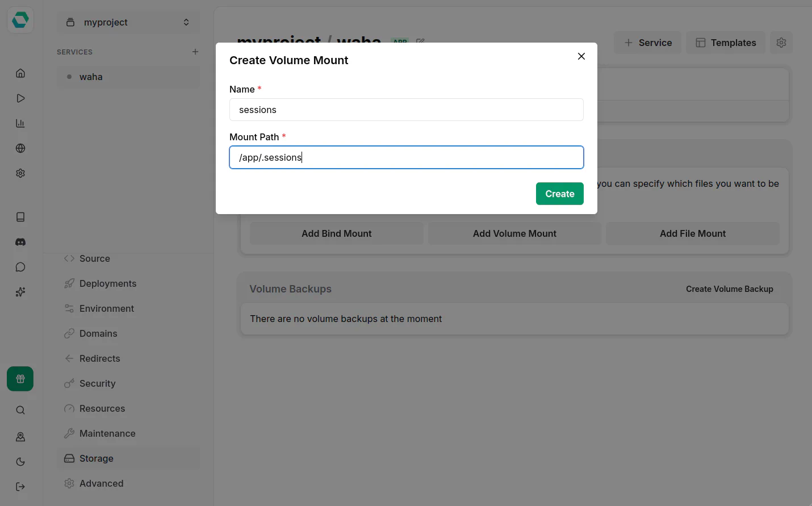Click the Name input field
Screen dimensions: 812x506
(406, 110)
